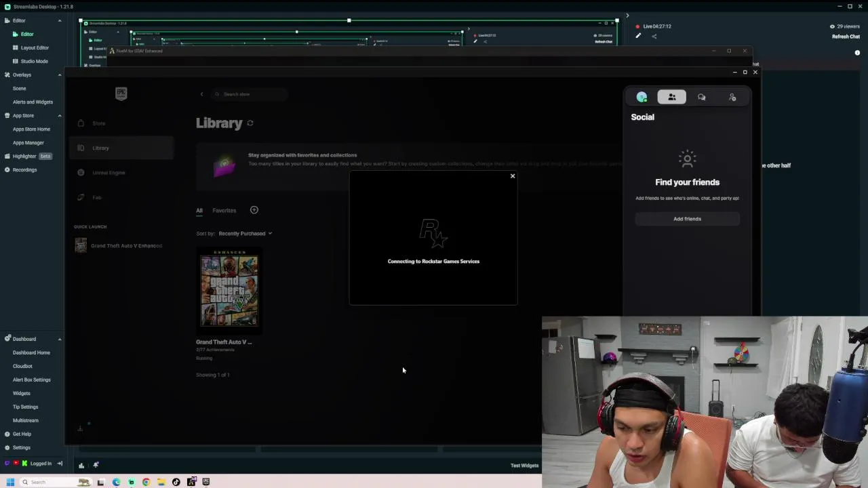Click the Grand Theft Auto V cover thumbnail
The image size is (868, 488).
click(x=229, y=290)
